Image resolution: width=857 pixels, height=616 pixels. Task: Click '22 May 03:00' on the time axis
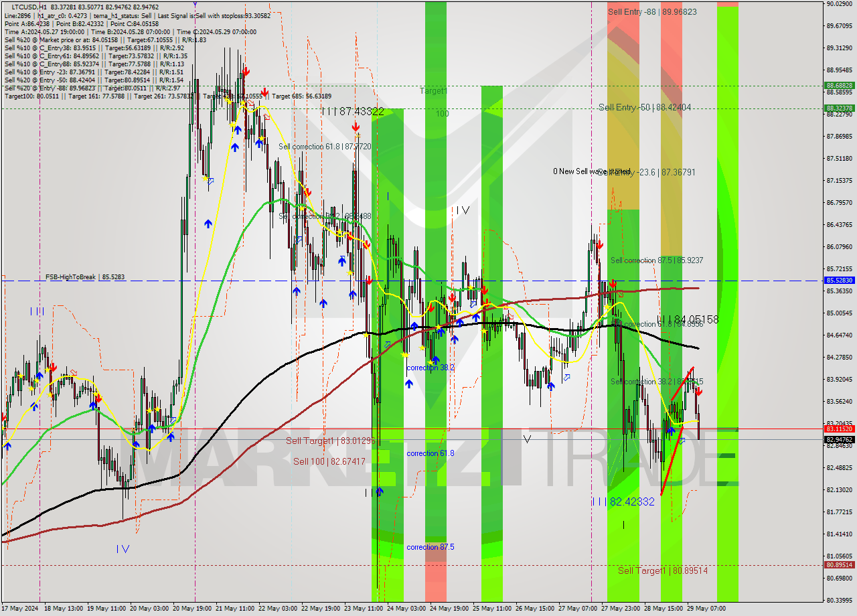click(279, 609)
